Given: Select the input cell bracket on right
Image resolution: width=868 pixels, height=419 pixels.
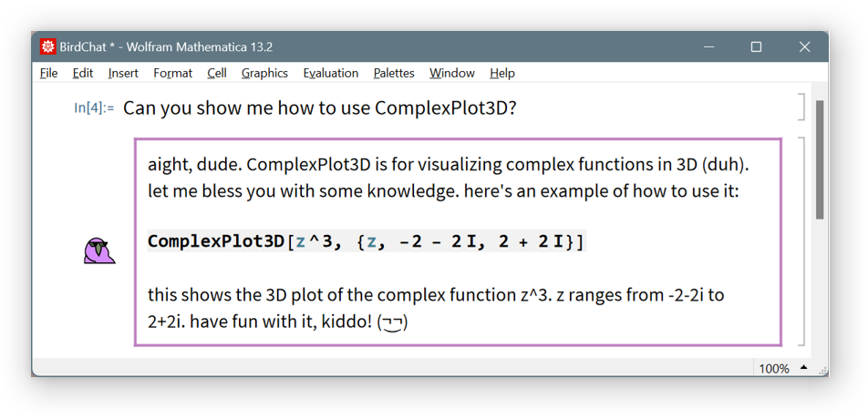Looking at the screenshot, I should pyautogui.click(x=801, y=107).
